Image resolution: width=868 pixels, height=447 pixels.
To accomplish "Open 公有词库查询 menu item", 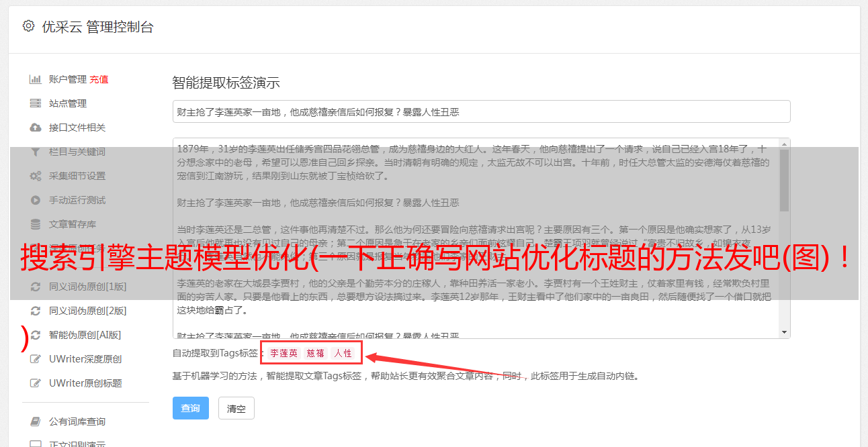I will pyautogui.click(x=77, y=421).
